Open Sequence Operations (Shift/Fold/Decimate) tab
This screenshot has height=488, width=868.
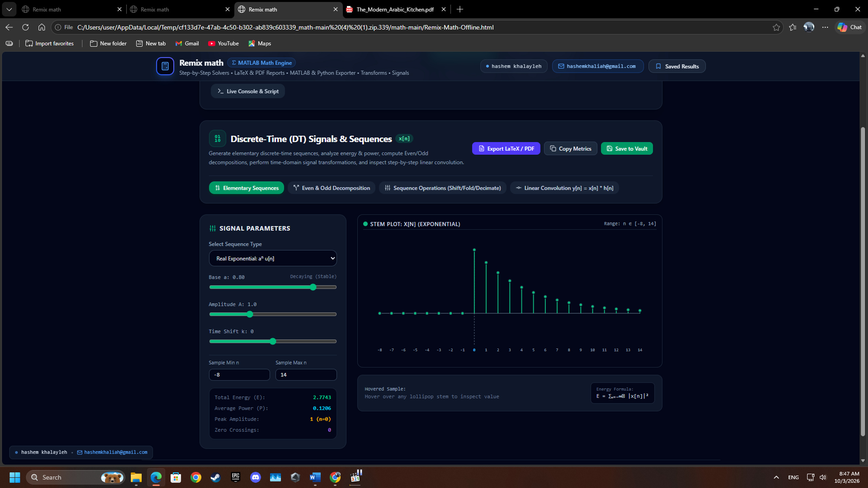click(442, 188)
